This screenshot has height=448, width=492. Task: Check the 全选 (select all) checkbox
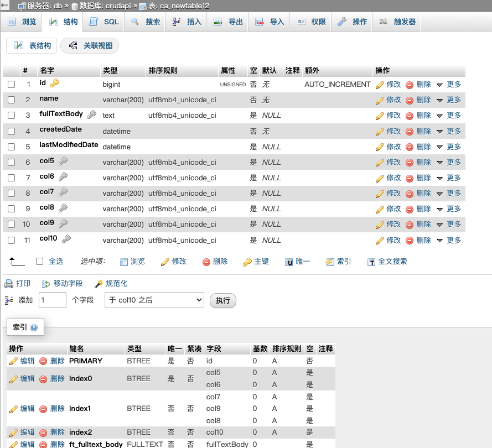point(39,261)
